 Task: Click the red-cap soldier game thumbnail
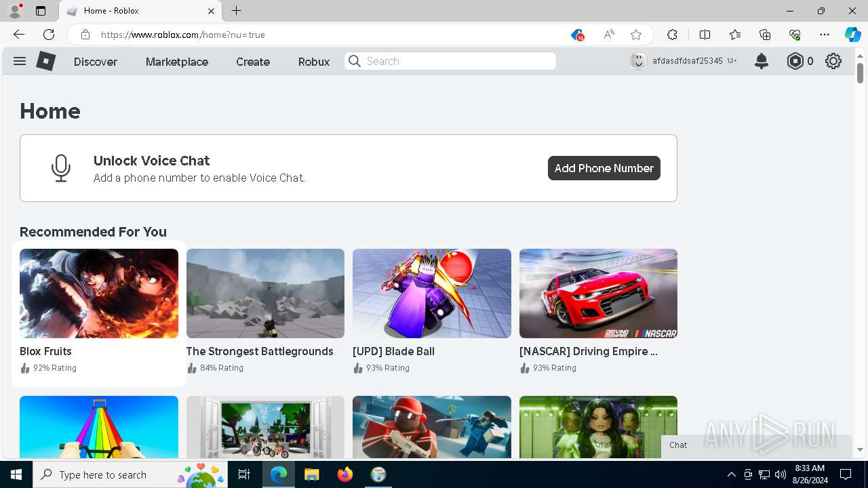[432, 427]
